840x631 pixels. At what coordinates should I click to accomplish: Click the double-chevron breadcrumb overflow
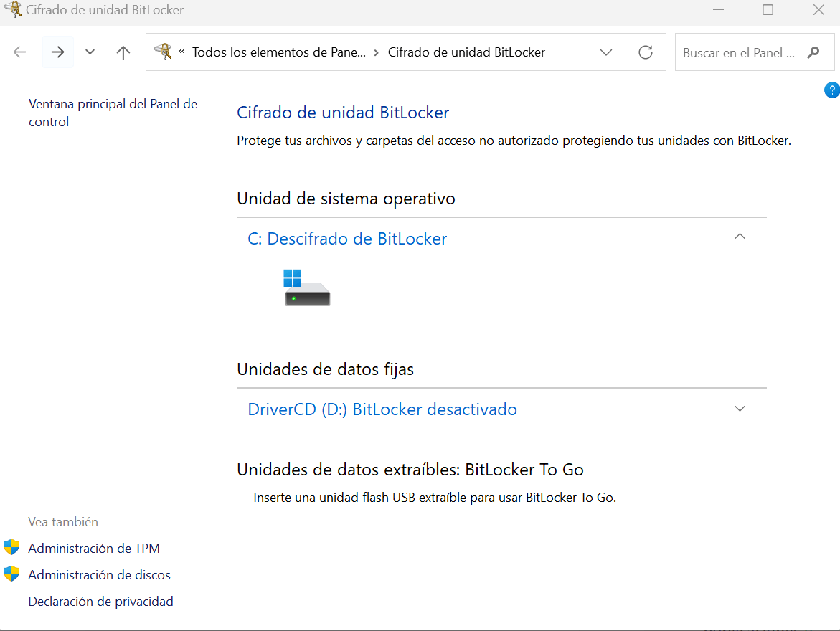181,52
